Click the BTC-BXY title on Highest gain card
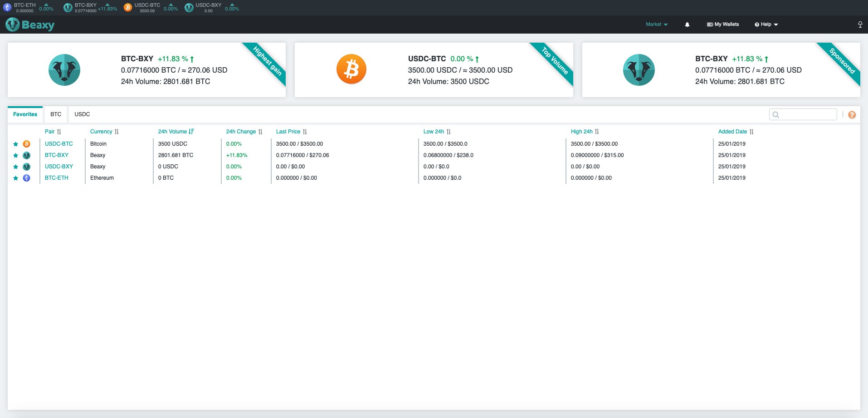This screenshot has height=418, width=868. pyautogui.click(x=137, y=59)
